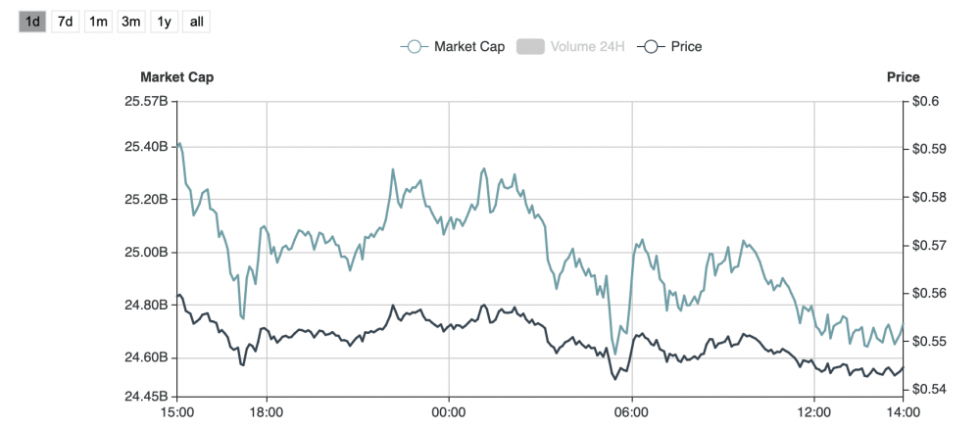980x427 pixels.
Task: Switch to the 7d time range
Action: [65, 22]
